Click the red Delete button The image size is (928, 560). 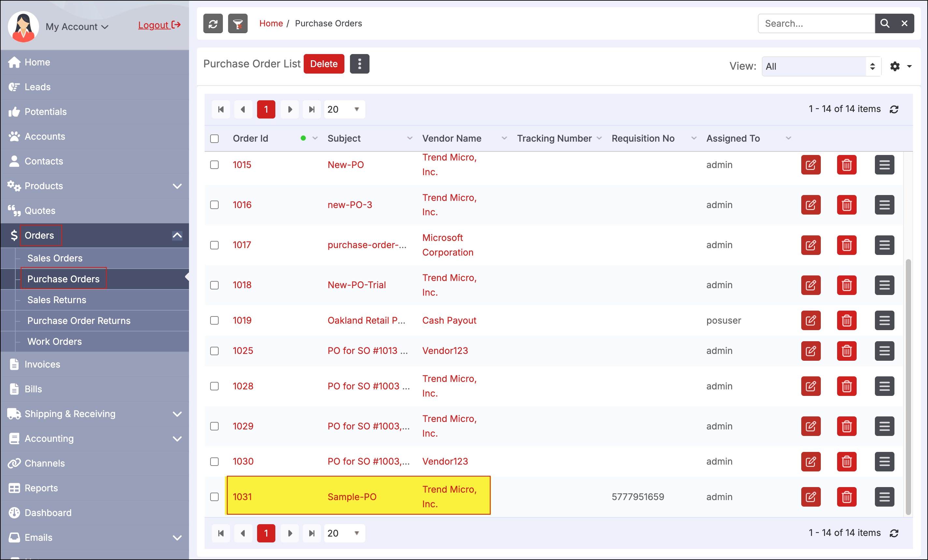(x=324, y=64)
